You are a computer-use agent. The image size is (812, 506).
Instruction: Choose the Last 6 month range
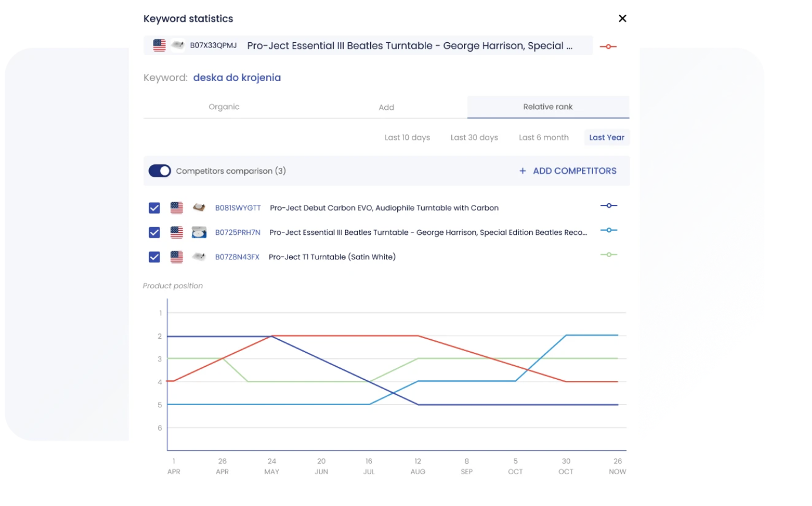pyautogui.click(x=543, y=137)
